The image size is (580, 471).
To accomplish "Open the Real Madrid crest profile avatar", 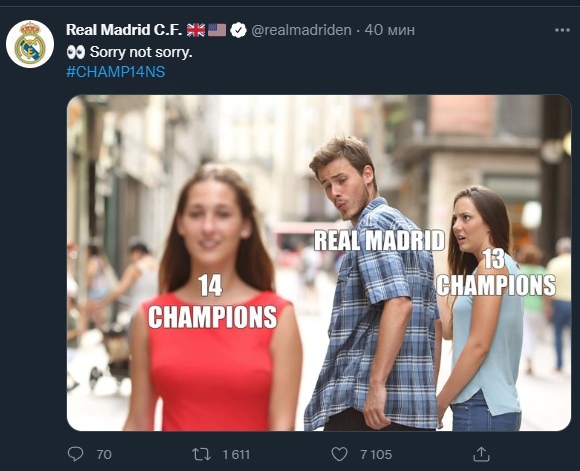I will pyautogui.click(x=30, y=44).
